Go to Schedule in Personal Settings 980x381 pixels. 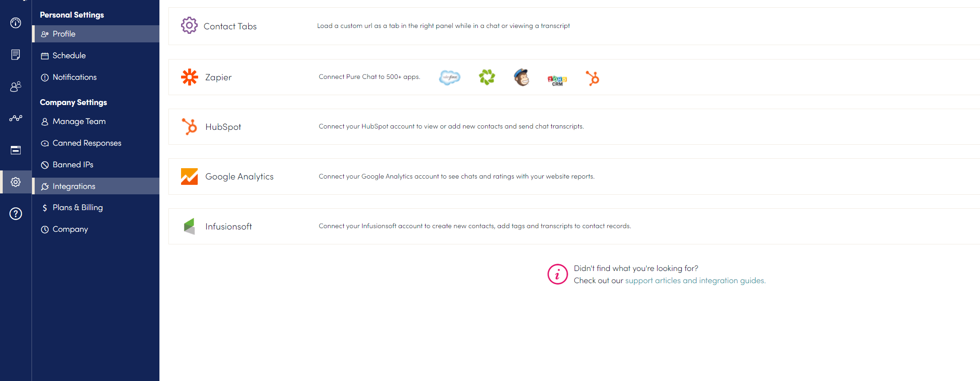[69, 55]
